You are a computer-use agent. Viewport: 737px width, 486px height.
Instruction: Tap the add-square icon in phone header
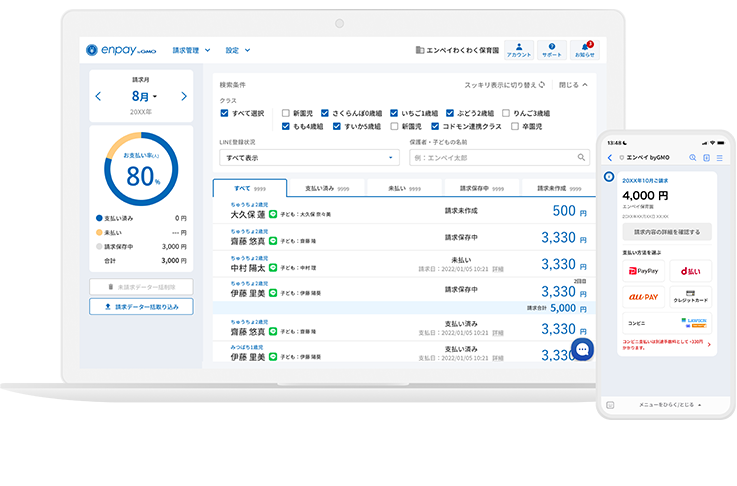click(x=706, y=158)
